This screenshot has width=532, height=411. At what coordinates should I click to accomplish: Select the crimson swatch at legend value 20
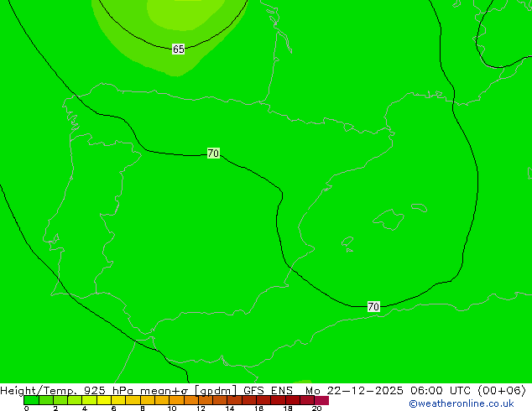321,400
